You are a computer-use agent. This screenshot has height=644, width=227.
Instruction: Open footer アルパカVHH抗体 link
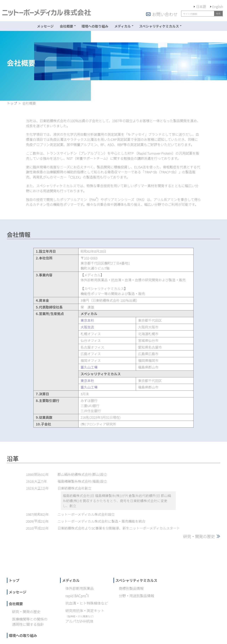79,621
